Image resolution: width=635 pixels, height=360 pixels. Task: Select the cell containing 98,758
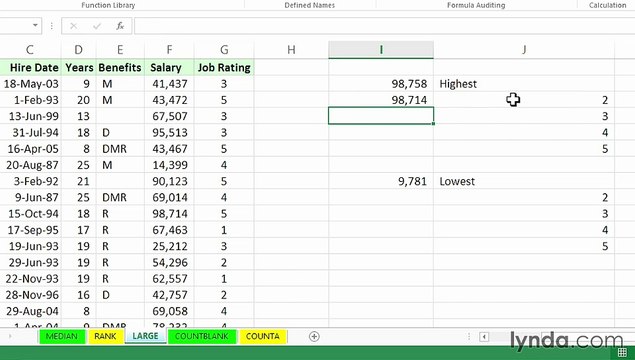point(381,84)
